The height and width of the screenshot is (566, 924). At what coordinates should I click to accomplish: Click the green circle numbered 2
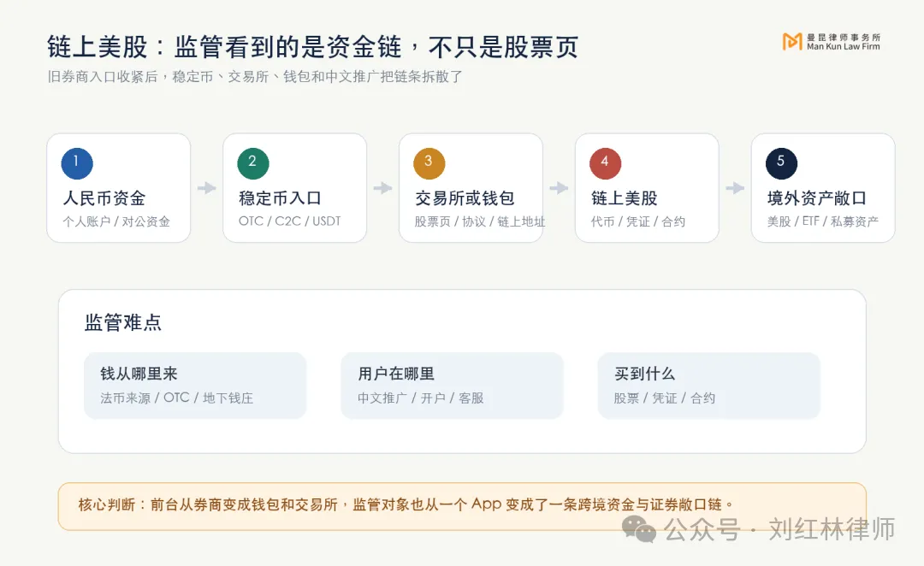tap(253, 163)
